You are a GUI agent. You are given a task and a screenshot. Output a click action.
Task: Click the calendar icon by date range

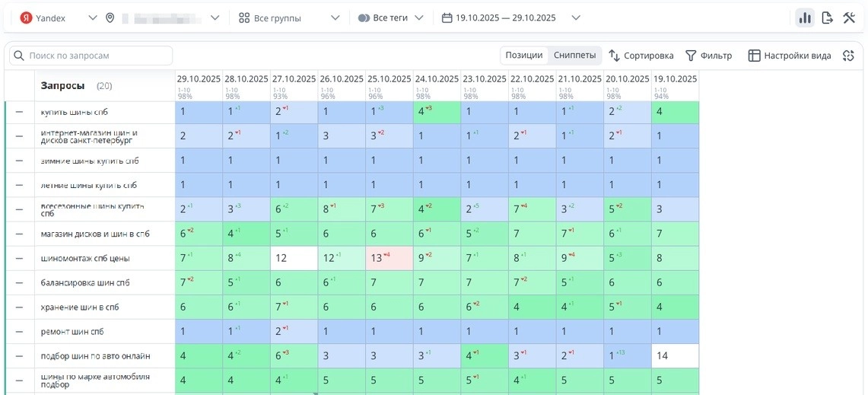point(447,18)
